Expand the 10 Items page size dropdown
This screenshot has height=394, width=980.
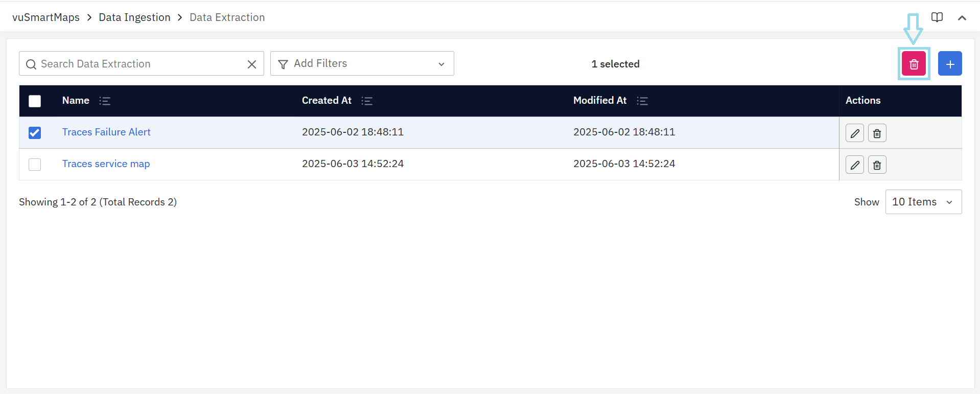pyautogui.click(x=923, y=202)
